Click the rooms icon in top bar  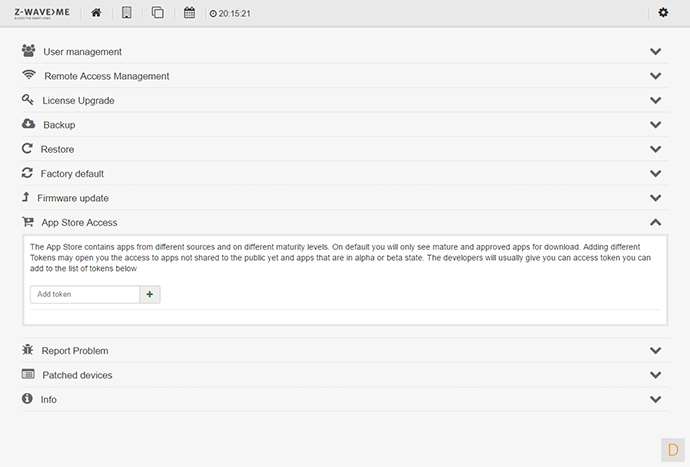coord(126,13)
